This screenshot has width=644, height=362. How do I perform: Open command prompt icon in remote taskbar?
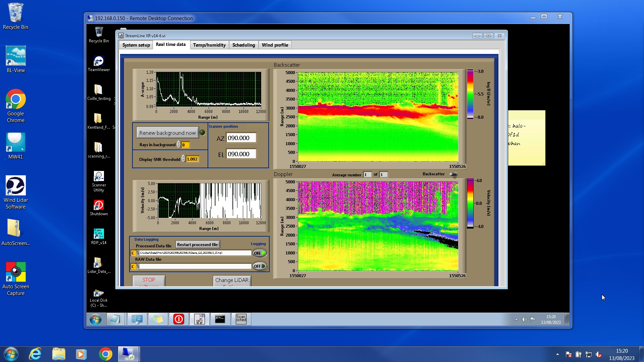(x=220, y=319)
